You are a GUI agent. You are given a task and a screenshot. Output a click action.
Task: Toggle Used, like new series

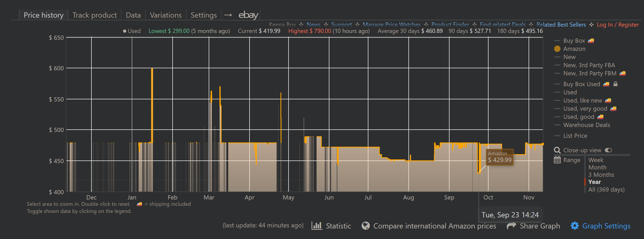click(583, 100)
